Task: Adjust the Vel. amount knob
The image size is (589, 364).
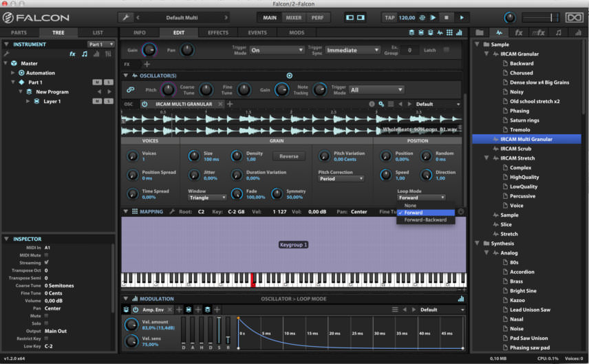Action: click(131, 324)
